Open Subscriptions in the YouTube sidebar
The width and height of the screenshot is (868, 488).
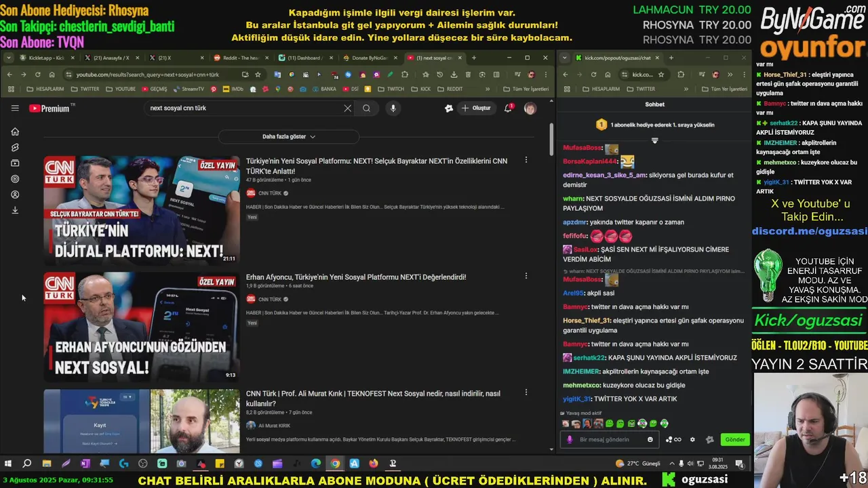click(15, 163)
